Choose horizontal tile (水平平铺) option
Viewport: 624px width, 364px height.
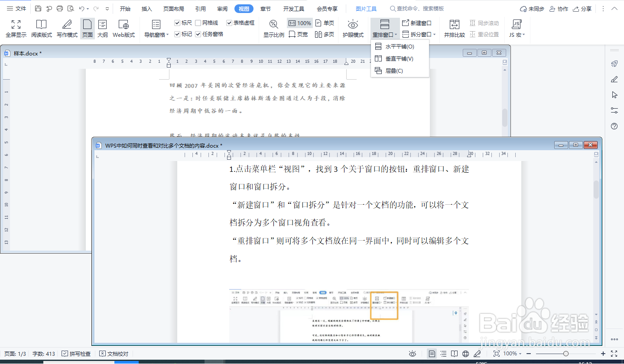coord(400,46)
